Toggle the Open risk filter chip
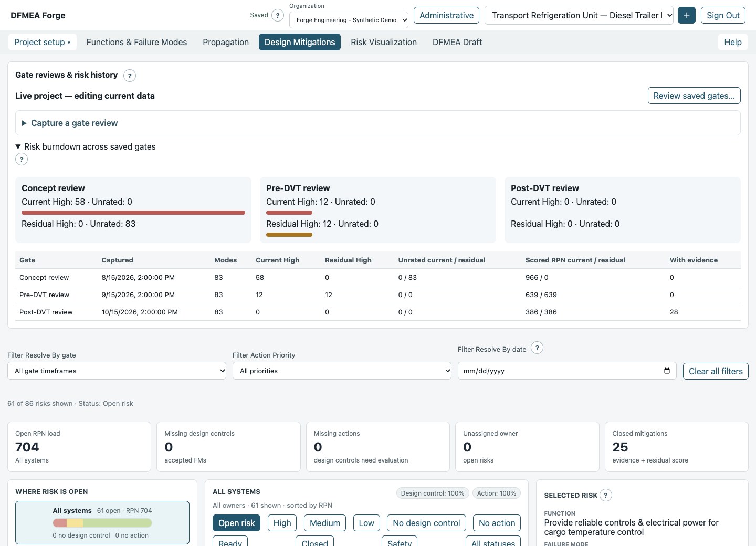756x546 pixels. tap(237, 523)
